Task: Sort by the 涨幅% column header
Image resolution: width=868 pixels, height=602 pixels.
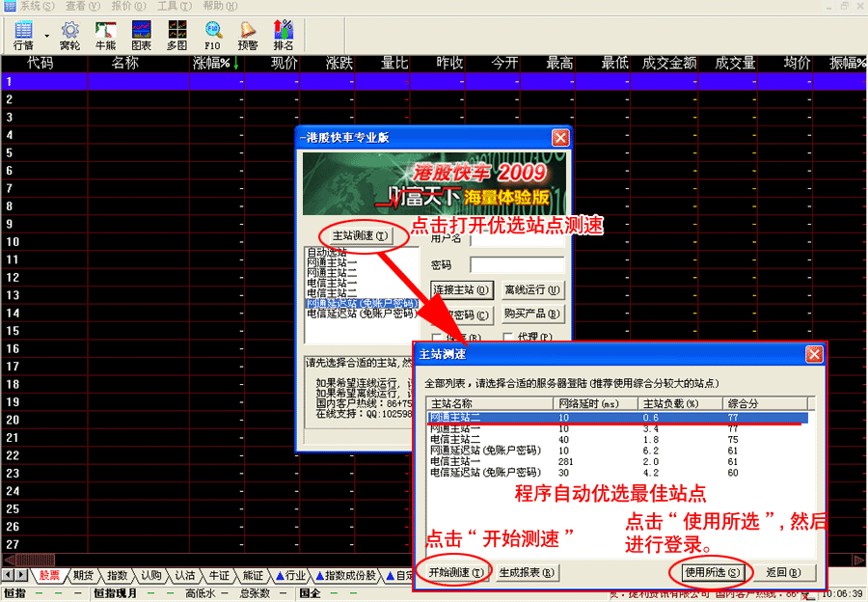Action: (x=216, y=64)
